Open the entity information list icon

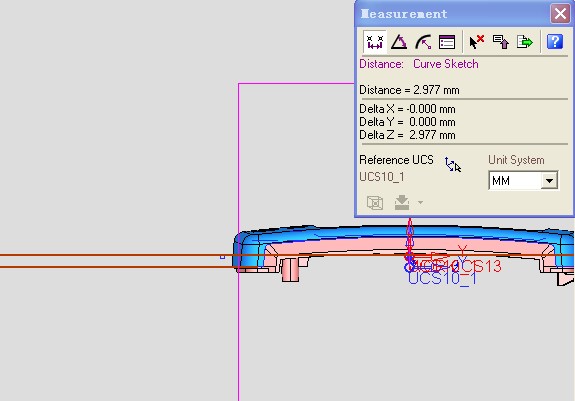coord(447,42)
